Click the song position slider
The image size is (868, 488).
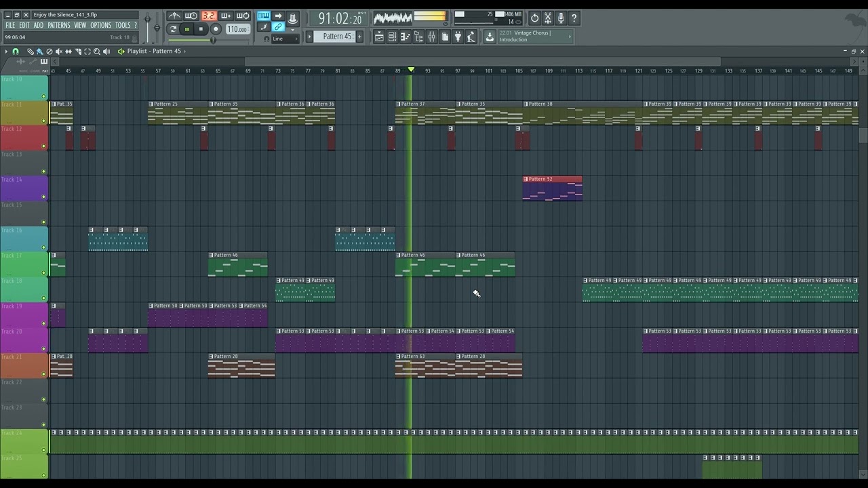tap(210, 40)
